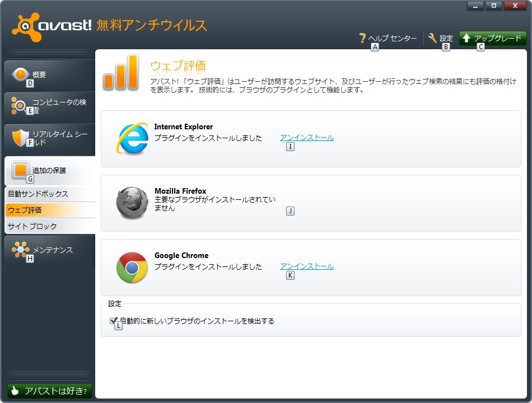Viewport: 532px width, 403px height.
Task: Open コンピュータの検査 scan section
Action: [50, 106]
